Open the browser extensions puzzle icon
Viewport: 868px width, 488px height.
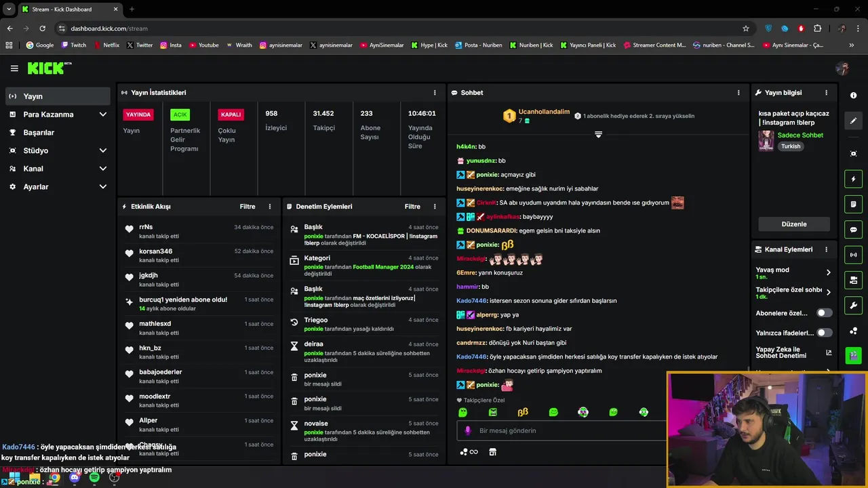click(x=817, y=28)
